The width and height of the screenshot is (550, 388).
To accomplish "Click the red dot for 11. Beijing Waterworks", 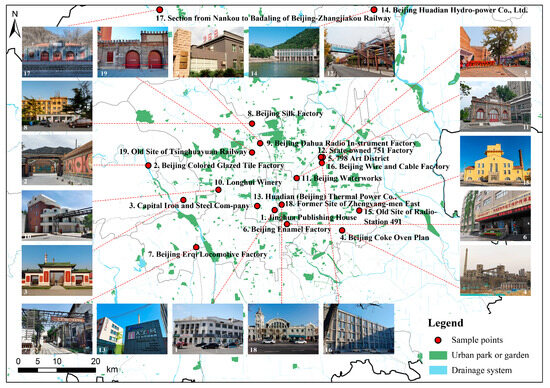I will pos(297,178).
